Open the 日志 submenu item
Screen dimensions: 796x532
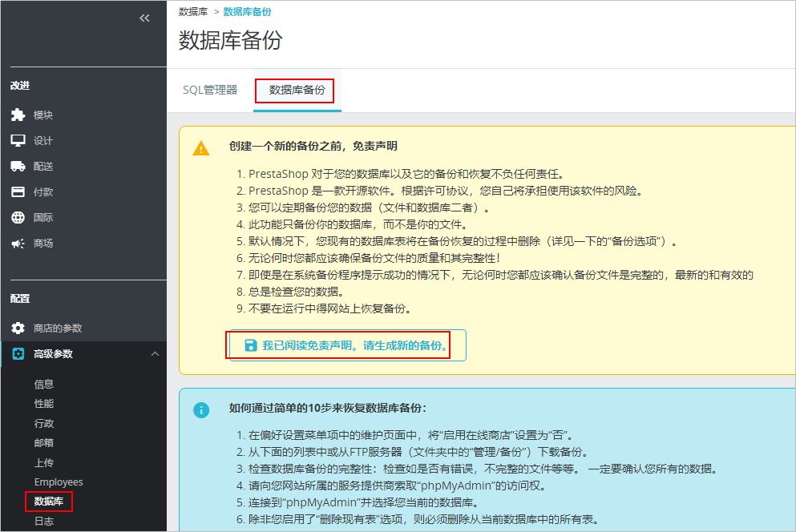coord(44,522)
